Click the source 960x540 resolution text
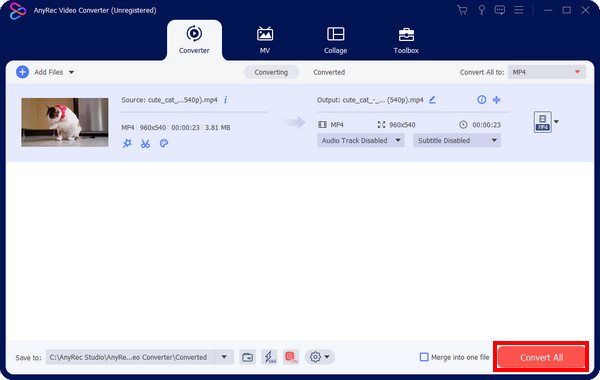 (153, 127)
